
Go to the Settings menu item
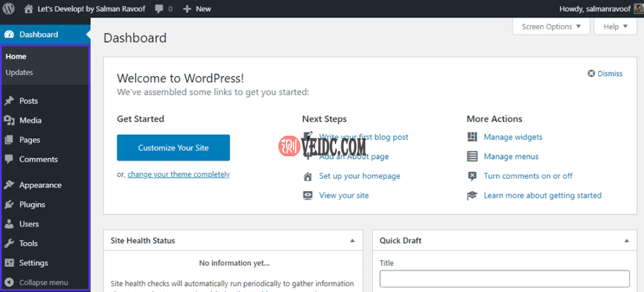[x=33, y=263]
